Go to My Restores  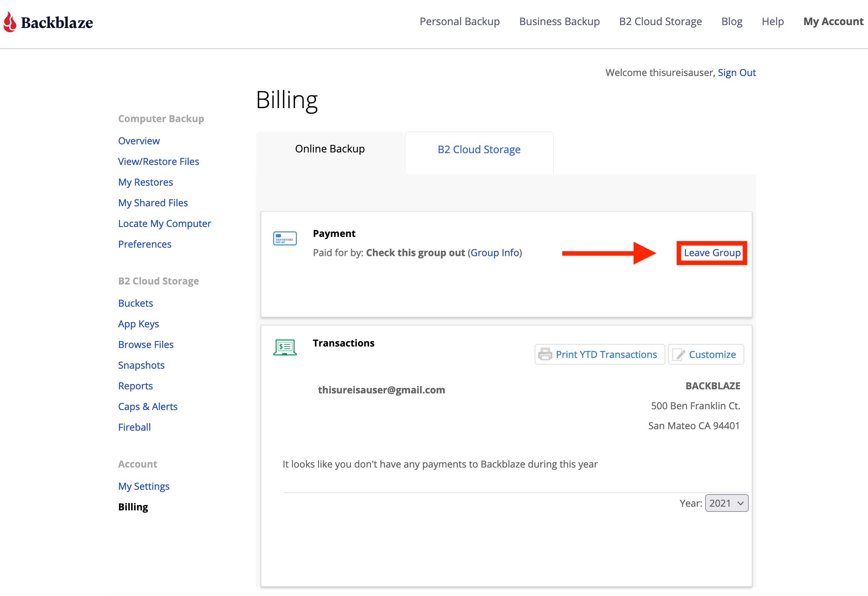coord(145,182)
